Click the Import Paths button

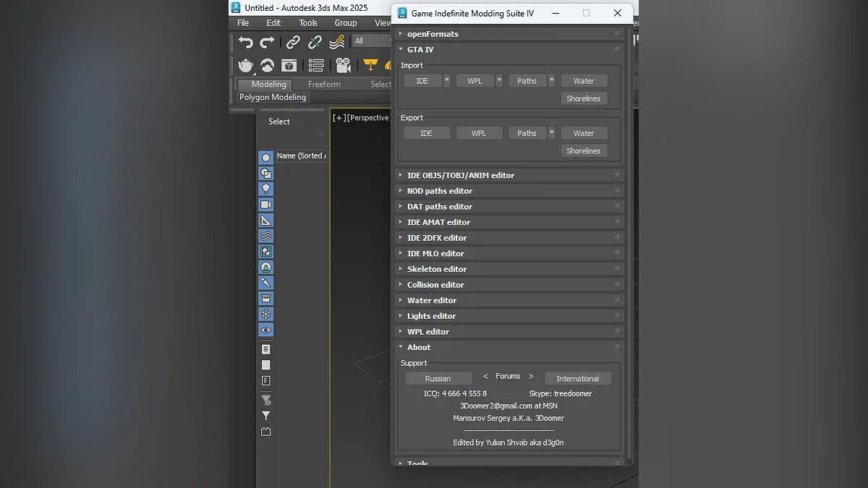click(527, 81)
